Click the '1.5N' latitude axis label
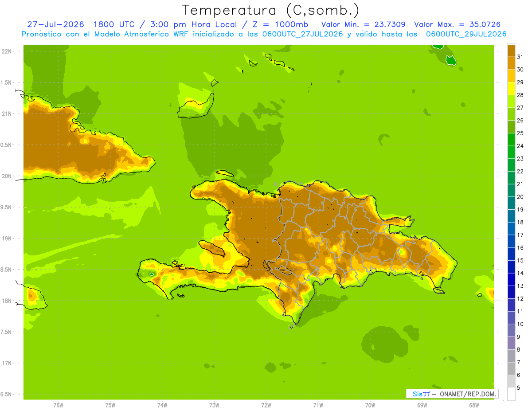Screen dimensions: 532x411 (x=7, y=82)
